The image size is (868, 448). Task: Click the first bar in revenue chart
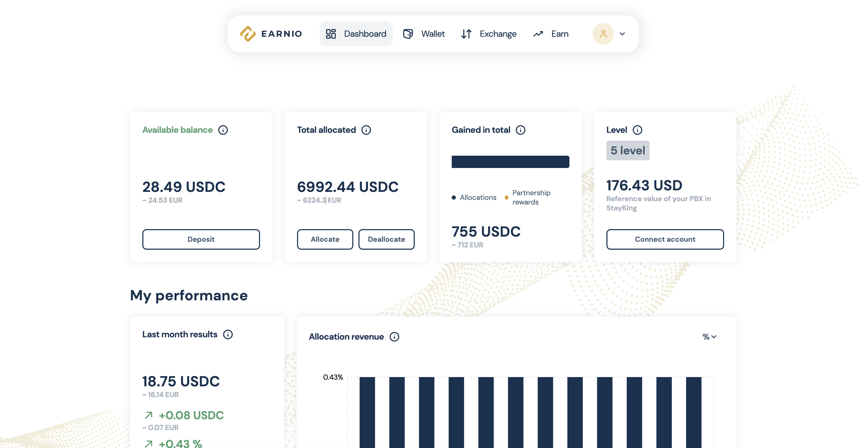pos(367,412)
